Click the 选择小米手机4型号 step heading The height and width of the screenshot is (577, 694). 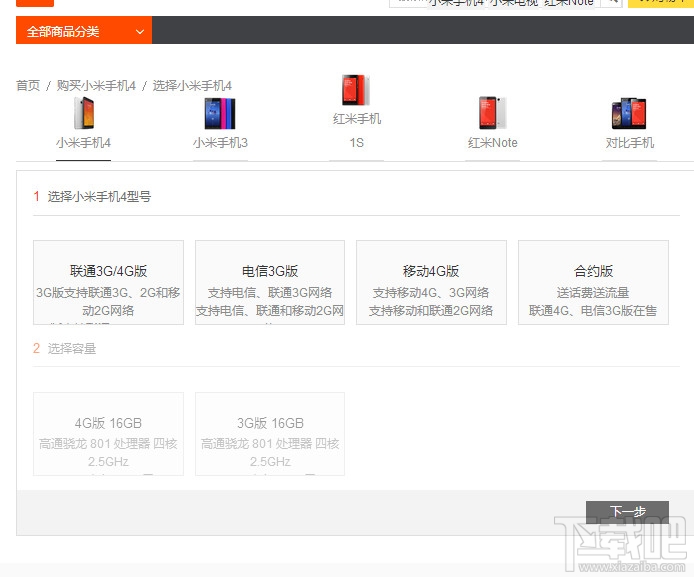coord(99,196)
